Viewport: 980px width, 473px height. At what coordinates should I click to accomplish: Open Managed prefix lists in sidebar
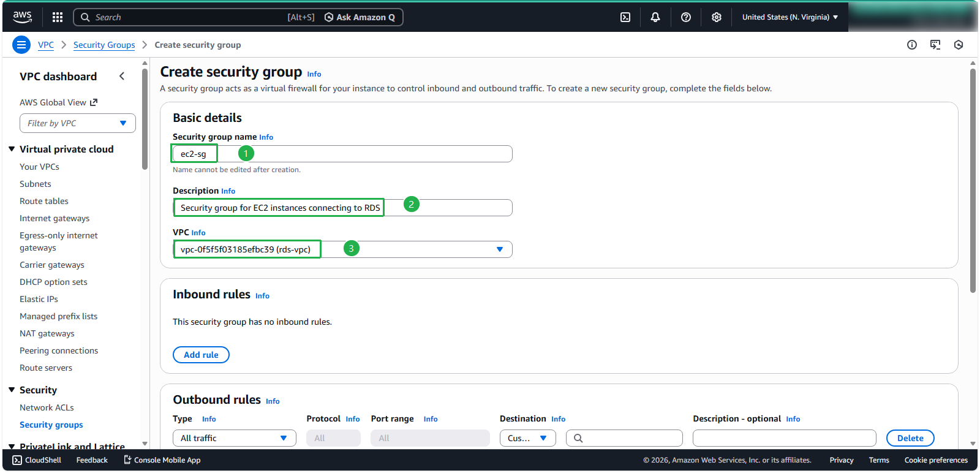point(58,316)
